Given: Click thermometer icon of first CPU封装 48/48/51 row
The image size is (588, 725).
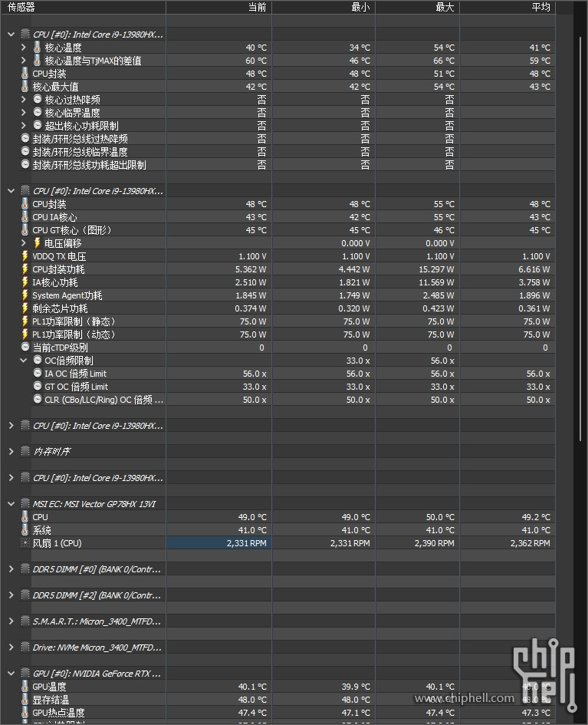Looking at the screenshot, I should [x=25, y=73].
